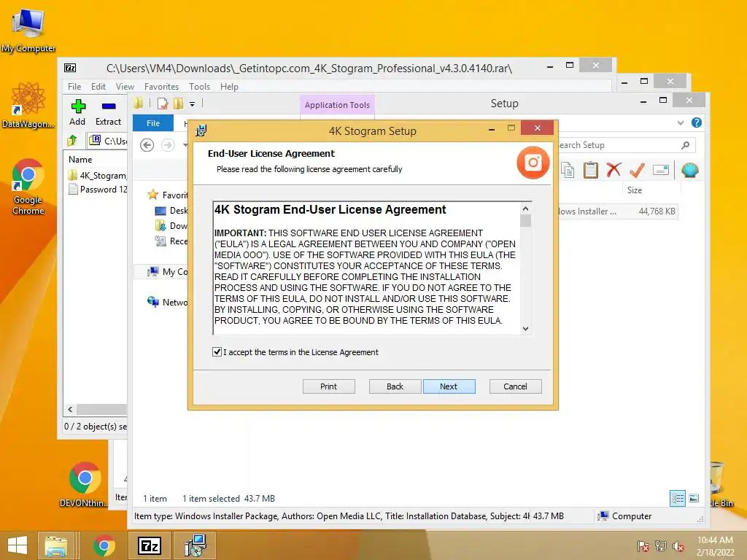Select Network in Explorer navigation pane

point(168,302)
